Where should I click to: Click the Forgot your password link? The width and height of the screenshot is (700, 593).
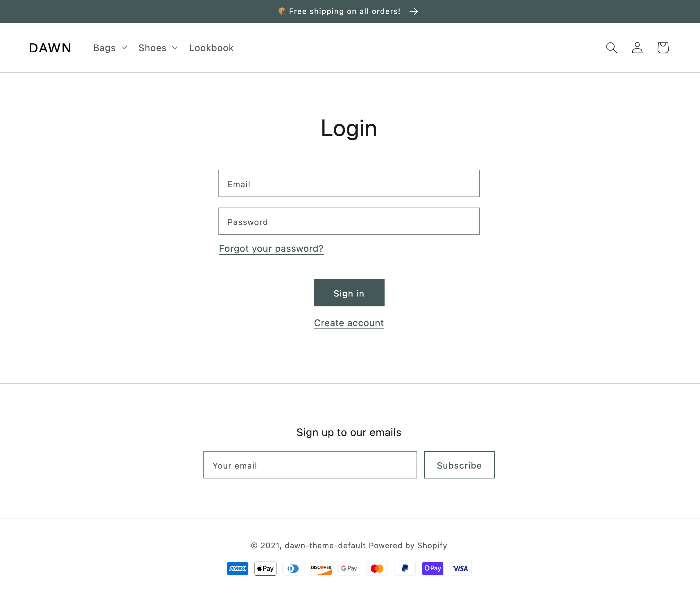[x=271, y=249]
